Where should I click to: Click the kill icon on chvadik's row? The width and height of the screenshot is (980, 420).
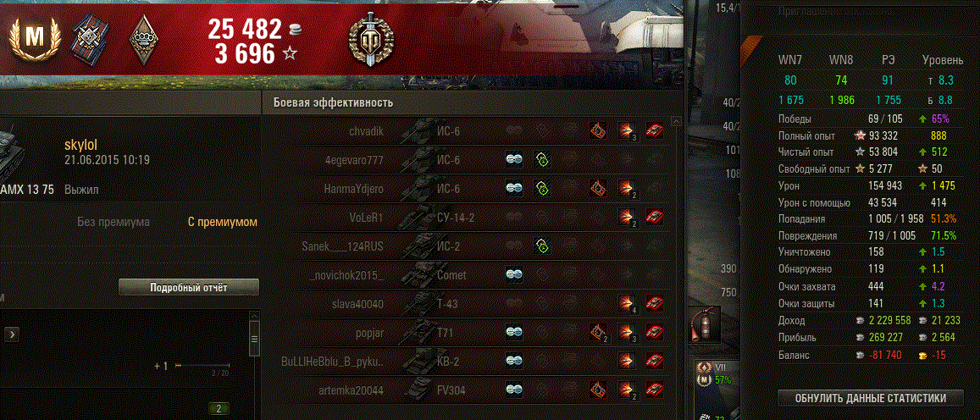[x=655, y=130]
